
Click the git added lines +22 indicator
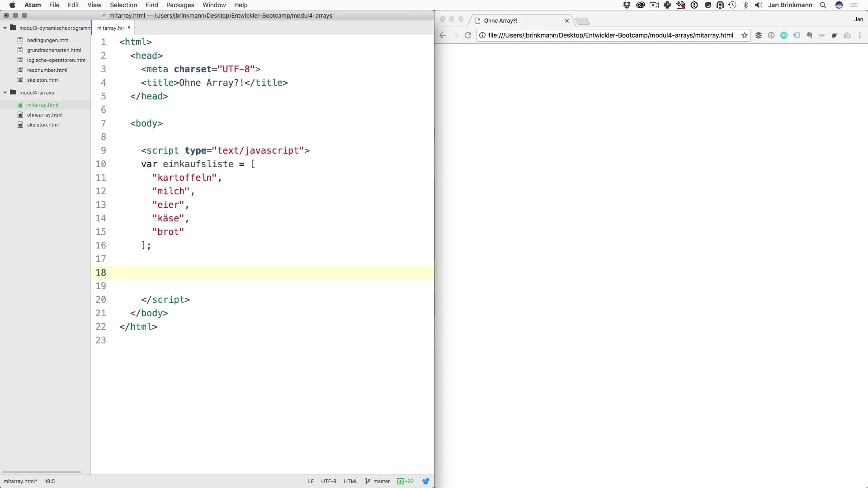406,481
